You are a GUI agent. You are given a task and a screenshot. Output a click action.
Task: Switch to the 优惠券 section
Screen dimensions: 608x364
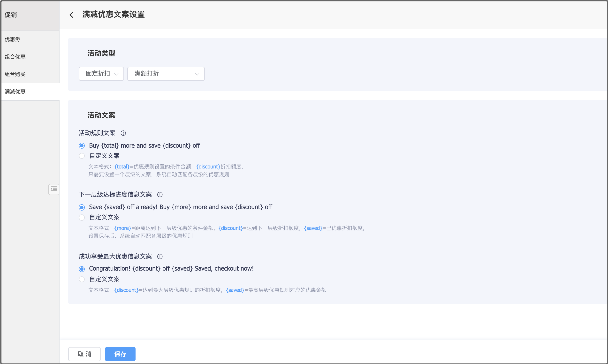coord(12,39)
